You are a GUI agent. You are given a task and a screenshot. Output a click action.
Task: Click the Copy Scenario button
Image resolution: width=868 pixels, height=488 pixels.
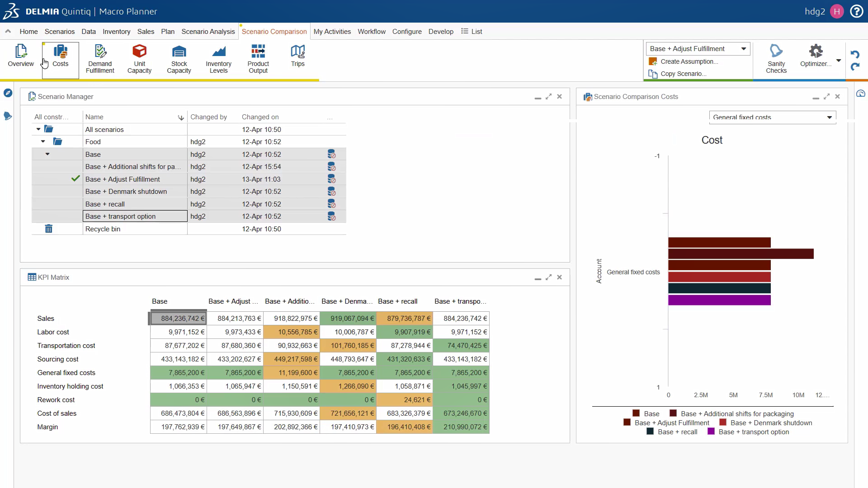(x=677, y=74)
